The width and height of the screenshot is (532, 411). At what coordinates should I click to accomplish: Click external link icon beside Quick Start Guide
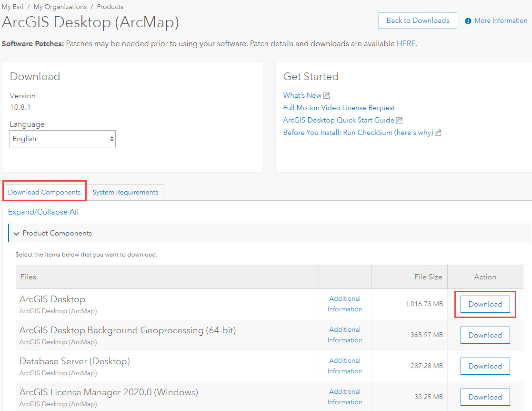click(x=399, y=120)
